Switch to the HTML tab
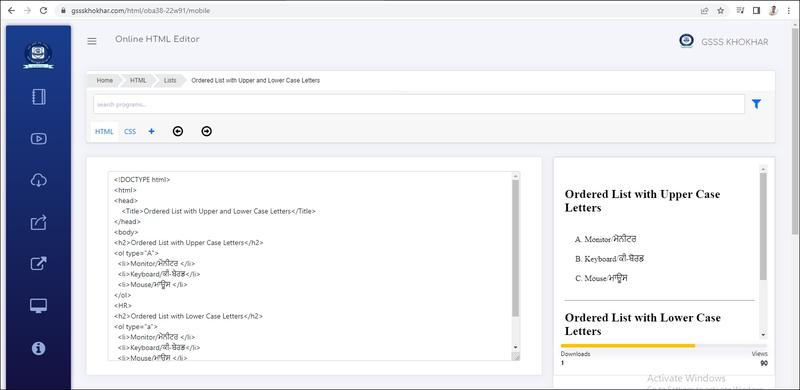Screen dimensions: 800x390 104,132
